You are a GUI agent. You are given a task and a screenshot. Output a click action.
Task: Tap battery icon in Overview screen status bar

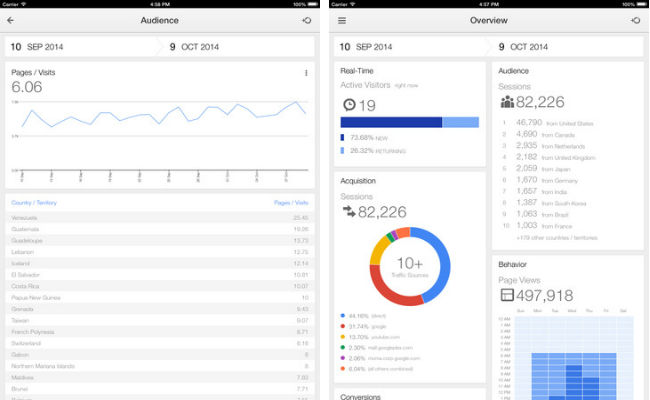click(641, 4)
